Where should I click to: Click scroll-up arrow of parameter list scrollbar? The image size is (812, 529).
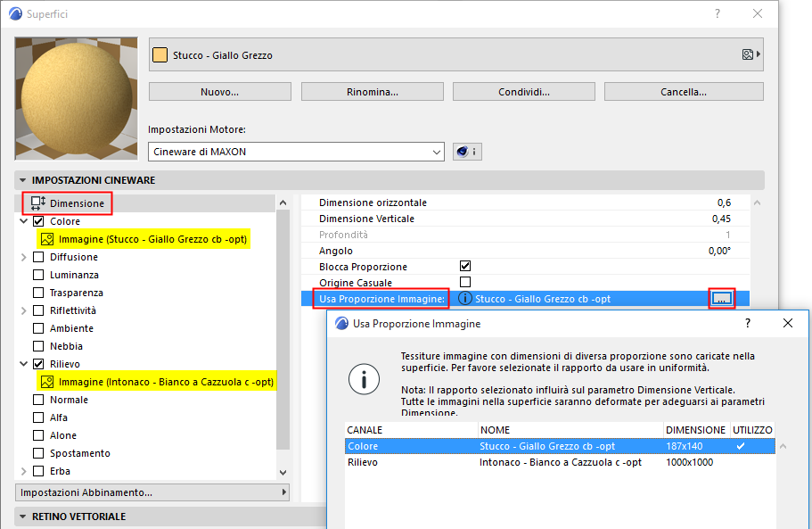757,203
